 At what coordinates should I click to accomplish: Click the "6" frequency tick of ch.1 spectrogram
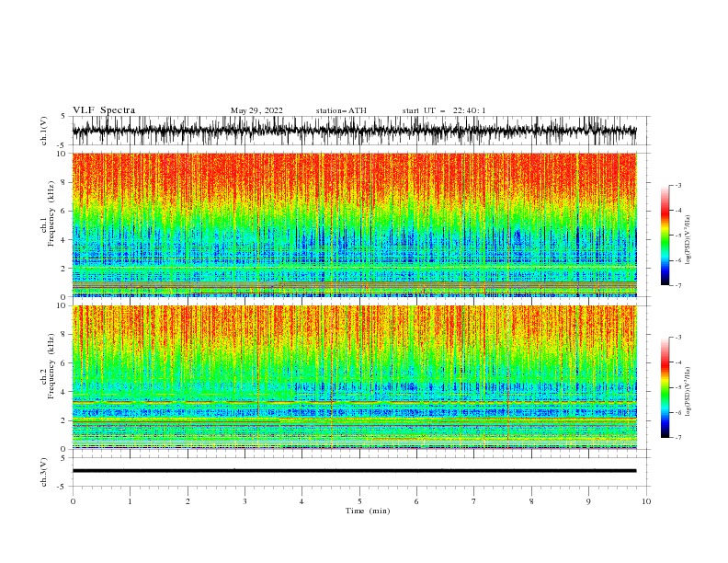click(65, 211)
